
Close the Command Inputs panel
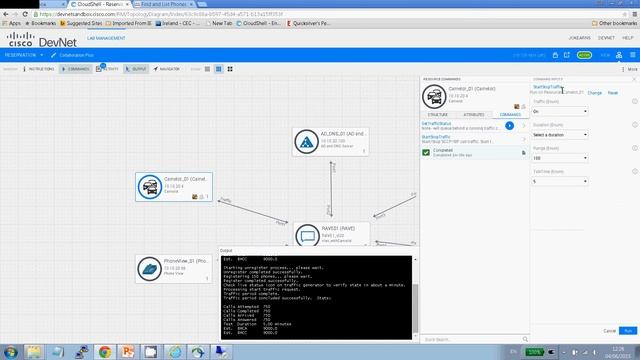click(634, 79)
